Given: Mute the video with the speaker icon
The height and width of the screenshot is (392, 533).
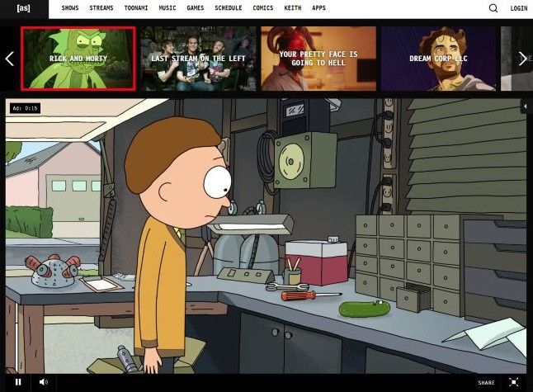Looking at the screenshot, I should (43, 382).
